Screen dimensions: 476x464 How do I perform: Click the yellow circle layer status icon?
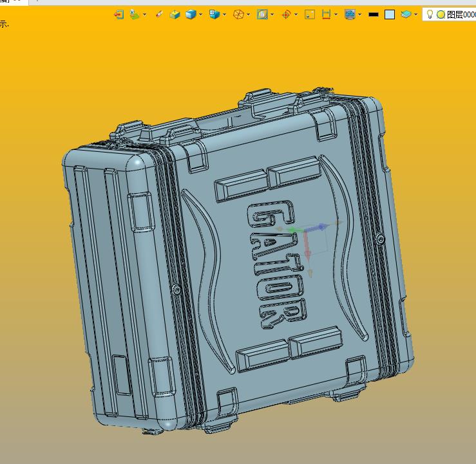click(441, 14)
